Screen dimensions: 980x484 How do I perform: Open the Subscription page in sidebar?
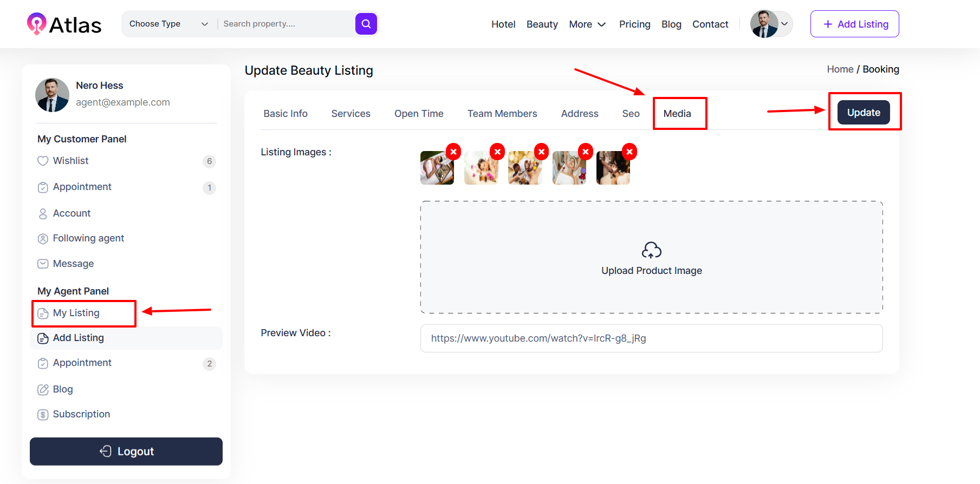point(81,414)
